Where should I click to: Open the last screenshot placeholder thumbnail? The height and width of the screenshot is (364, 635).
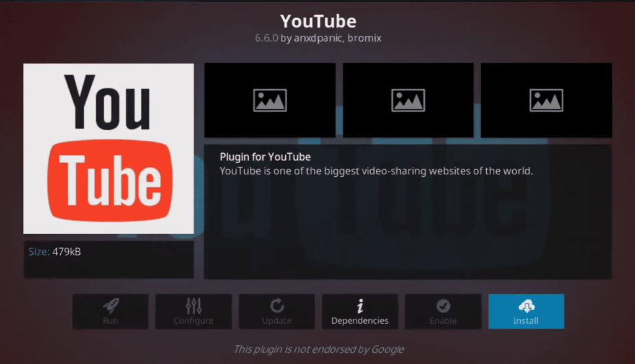coord(546,100)
